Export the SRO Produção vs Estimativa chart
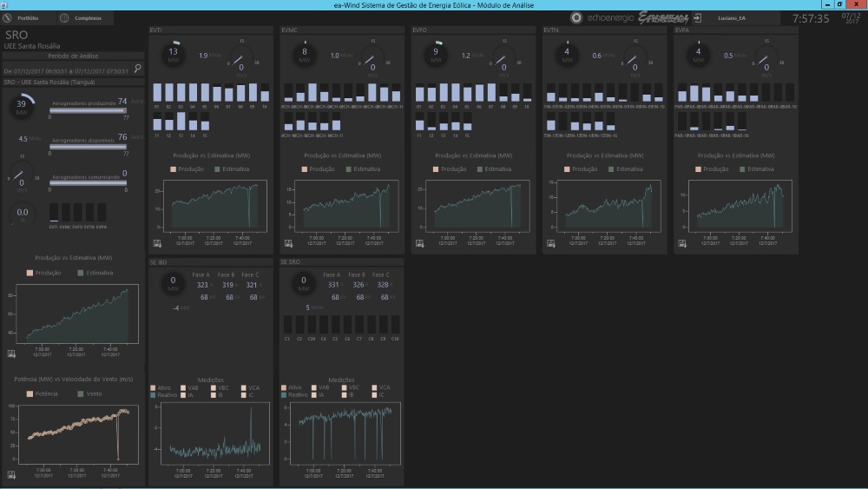Viewport: 868px width, 489px height. pos(11,354)
